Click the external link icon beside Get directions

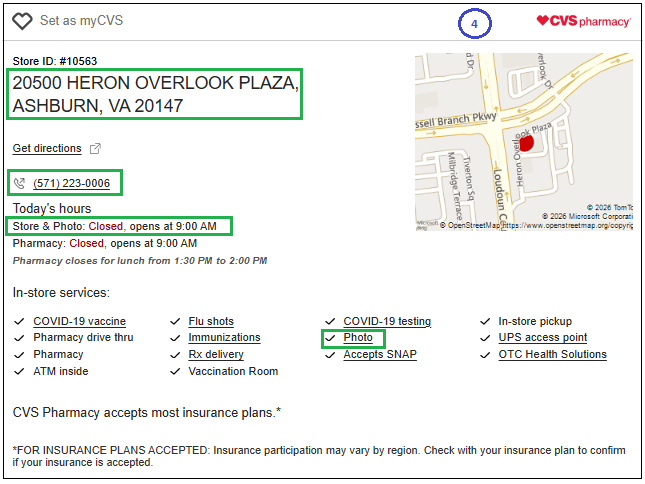(x=95, y=148)
